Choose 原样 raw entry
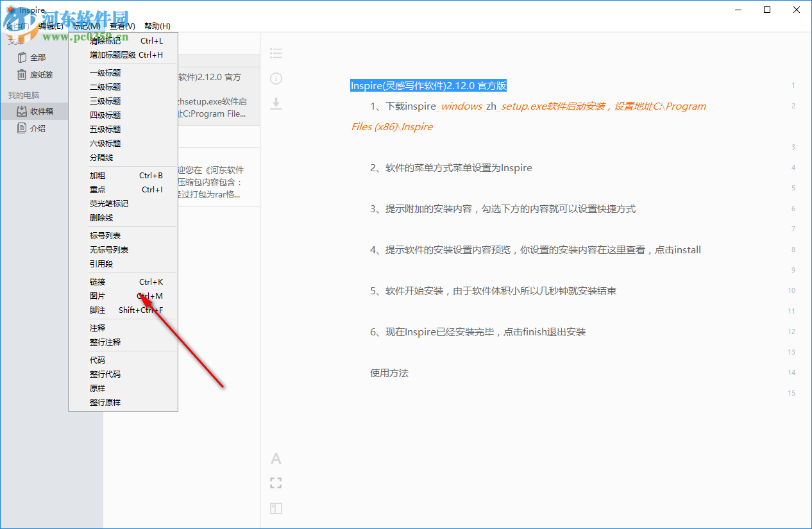This screenshot has width=812, height=529. click(x=123, y=389)
